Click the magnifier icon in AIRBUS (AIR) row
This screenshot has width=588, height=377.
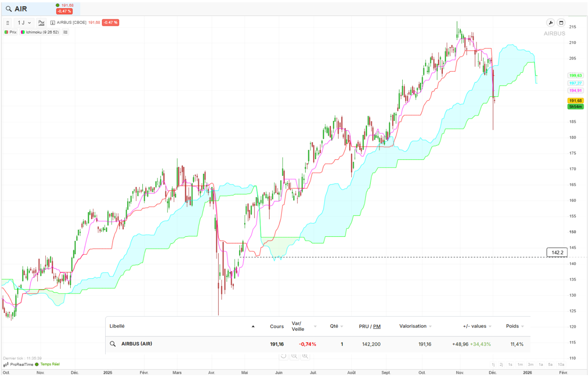click(x=113, y=344)
